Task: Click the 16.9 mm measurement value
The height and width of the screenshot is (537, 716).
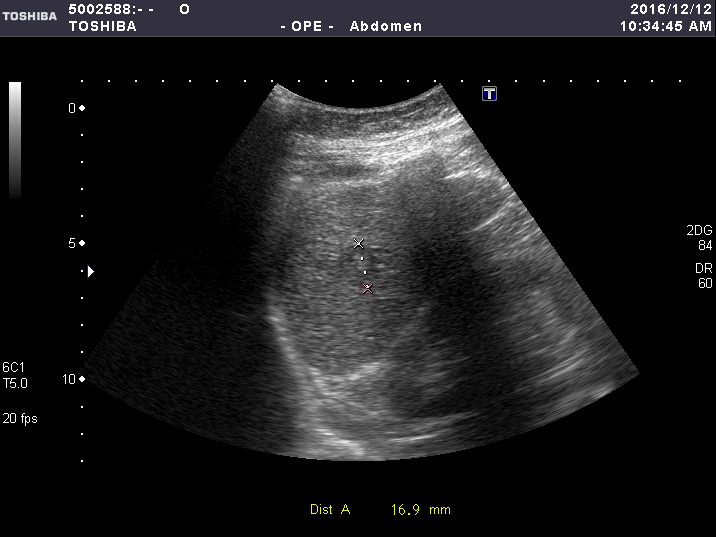Action: coord(421,510)
